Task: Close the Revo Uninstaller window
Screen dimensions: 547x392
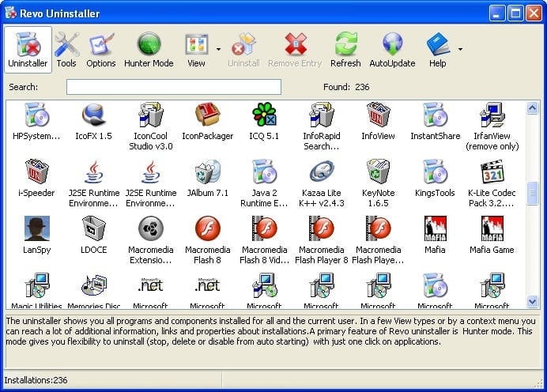Action: tap(534, 13)
